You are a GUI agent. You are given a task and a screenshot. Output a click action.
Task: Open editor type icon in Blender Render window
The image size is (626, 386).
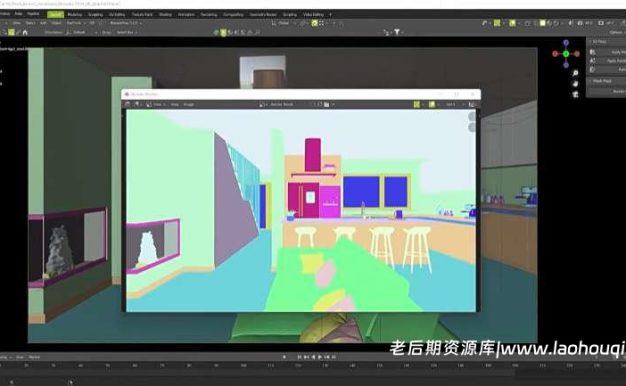(128, 104)
